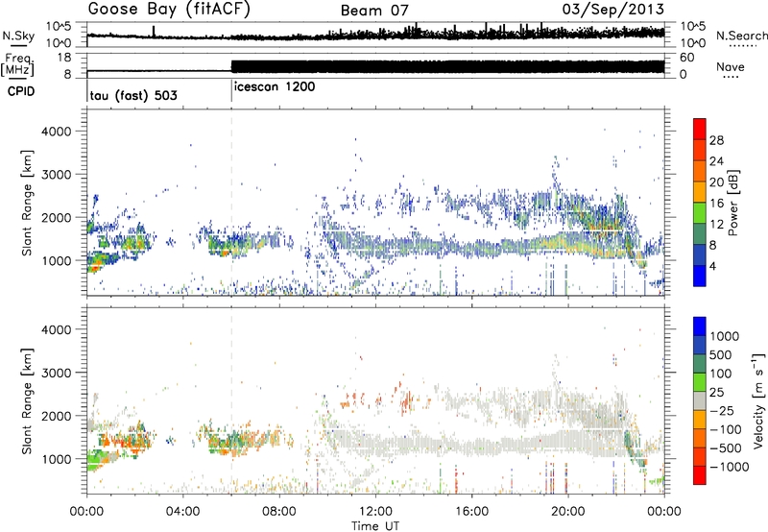768x532 pixels.
Task: Click the 'Power [dB]' colorbar label
Action: pos(732,203)
